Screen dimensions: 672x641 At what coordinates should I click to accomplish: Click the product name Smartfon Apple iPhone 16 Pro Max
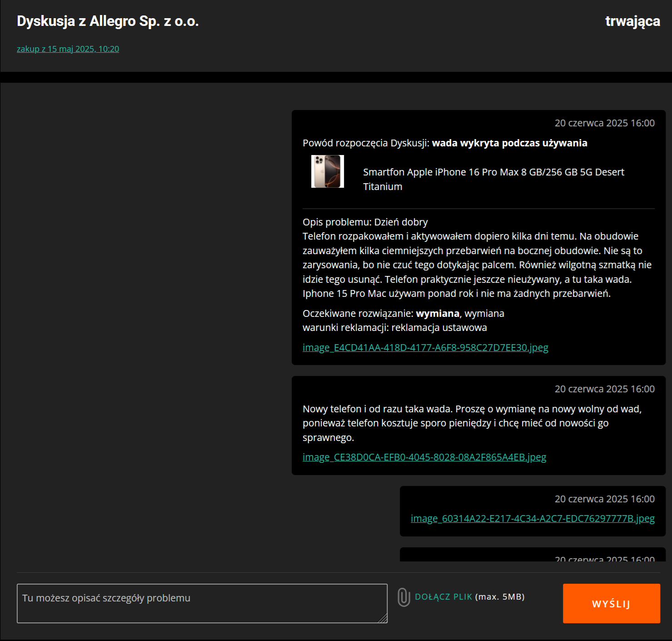(x=493, y=179)
